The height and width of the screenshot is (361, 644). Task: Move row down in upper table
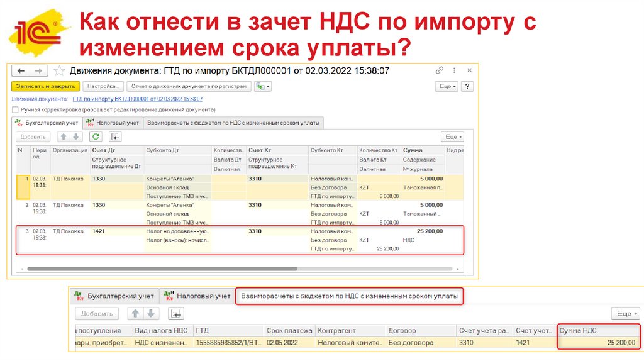pyautogui.click(x=75, y=136)
